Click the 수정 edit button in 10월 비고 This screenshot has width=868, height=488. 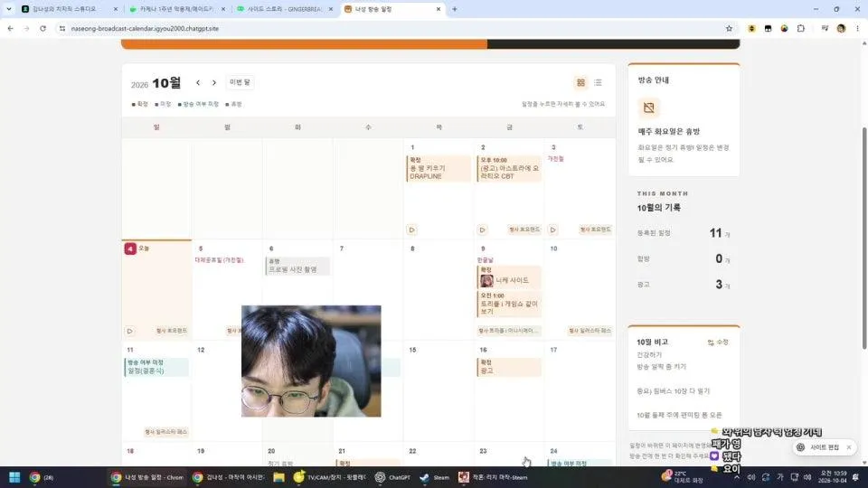click(x=718, y=343)
